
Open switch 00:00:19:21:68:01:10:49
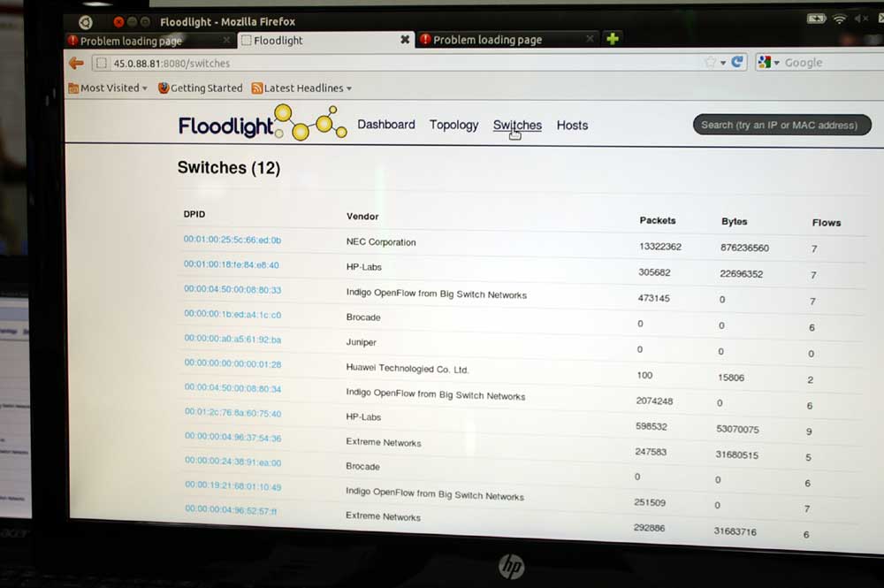(x=232, y=486)
